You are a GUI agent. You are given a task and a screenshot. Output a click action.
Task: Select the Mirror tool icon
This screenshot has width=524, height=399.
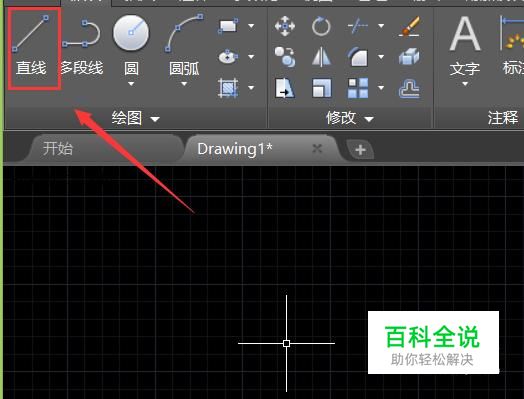[321, 57]
